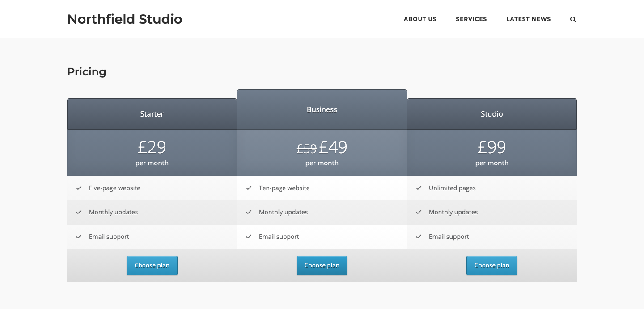This screenshot has height=309, width=644.
Task: Click per month under £29
Action: pos(152,163)
